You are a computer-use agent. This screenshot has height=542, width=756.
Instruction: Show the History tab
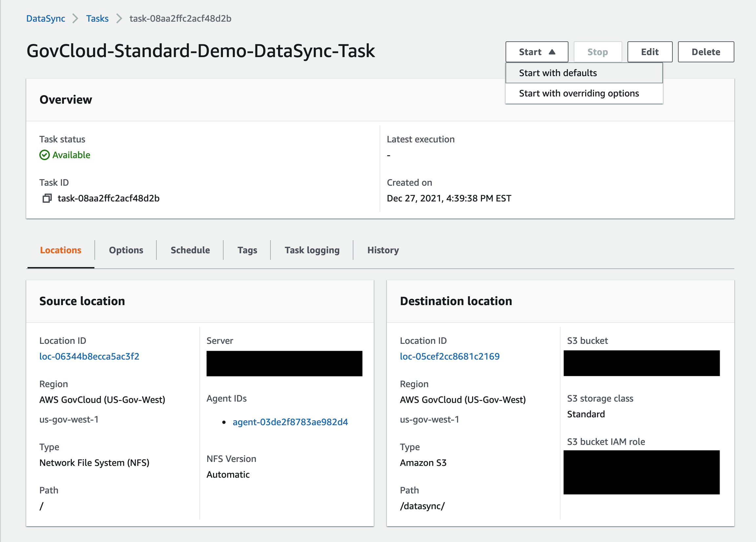tap(383, 250)
